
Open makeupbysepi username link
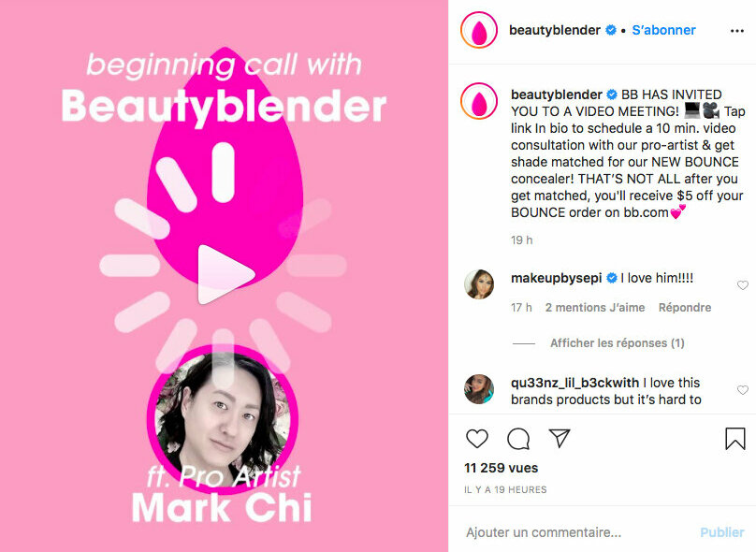click(557, 278)
